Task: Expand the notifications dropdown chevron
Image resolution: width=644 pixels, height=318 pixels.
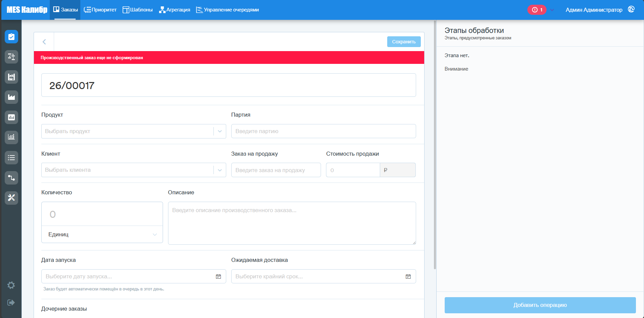Action: point(552,10)
